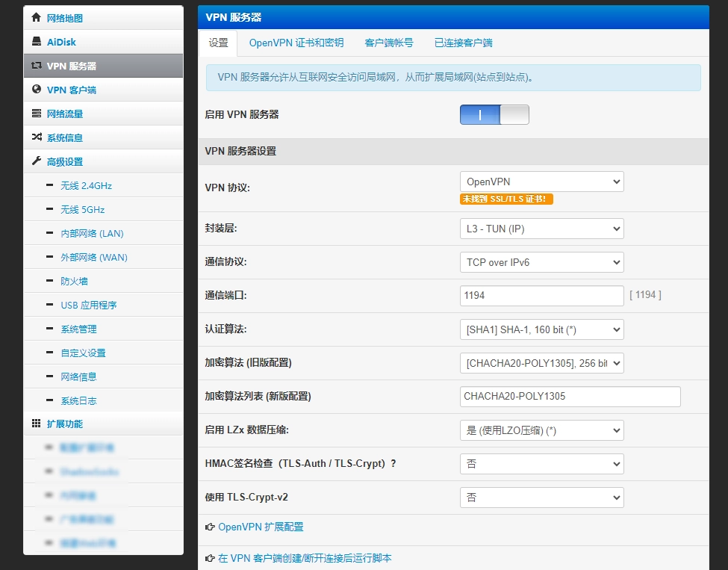Viewport: 728px width, 570px height.
Task: Open the 认证算法 dropdown
Action: pyautogui.click(x=541, y=329)
